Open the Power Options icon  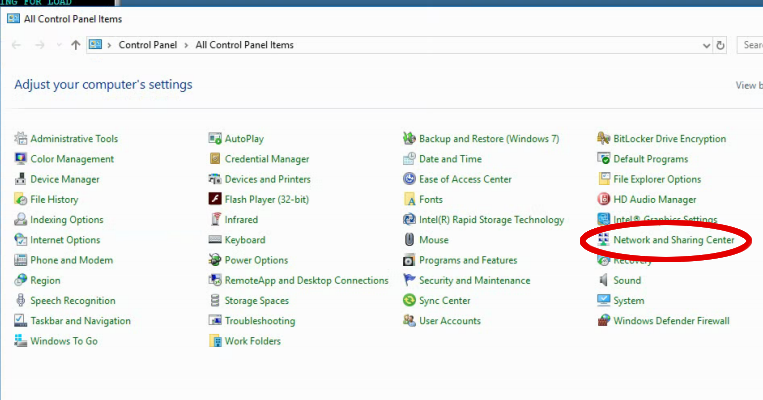coord(215,260)
